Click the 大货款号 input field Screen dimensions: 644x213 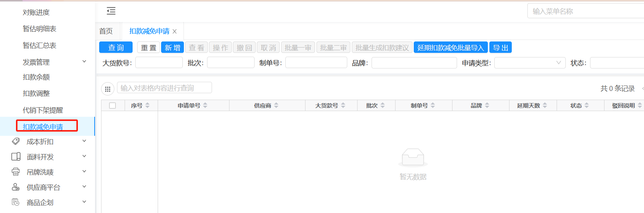159,63
